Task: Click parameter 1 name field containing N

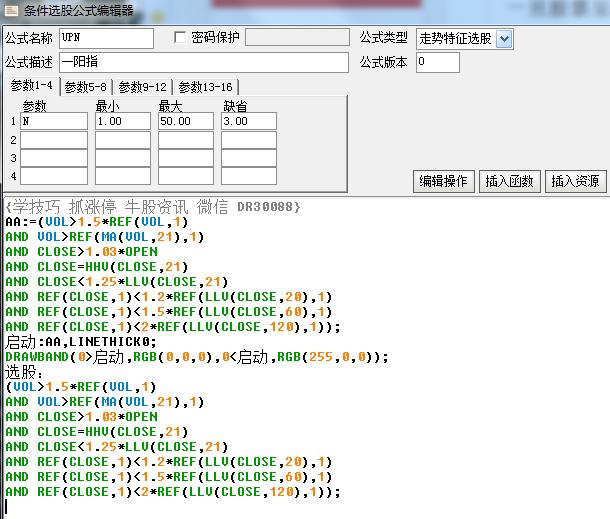Action: click(x=54, y=121)
